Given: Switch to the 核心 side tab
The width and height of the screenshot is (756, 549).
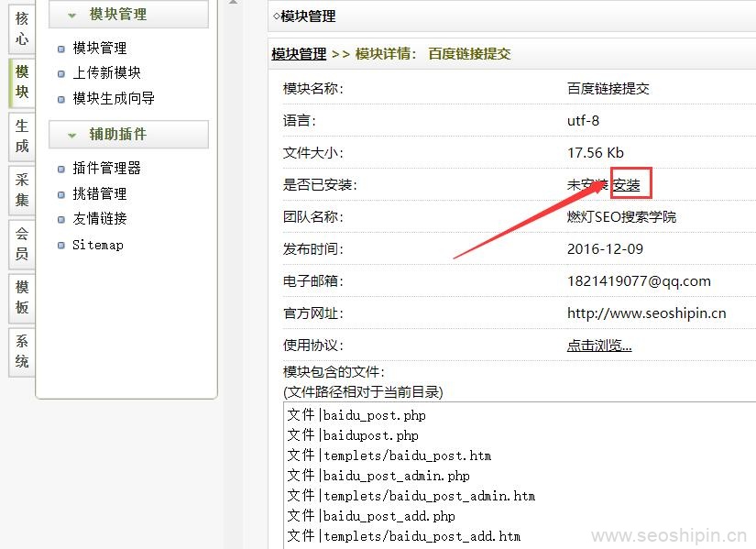Looking at the screenshot, I should 22,28.
